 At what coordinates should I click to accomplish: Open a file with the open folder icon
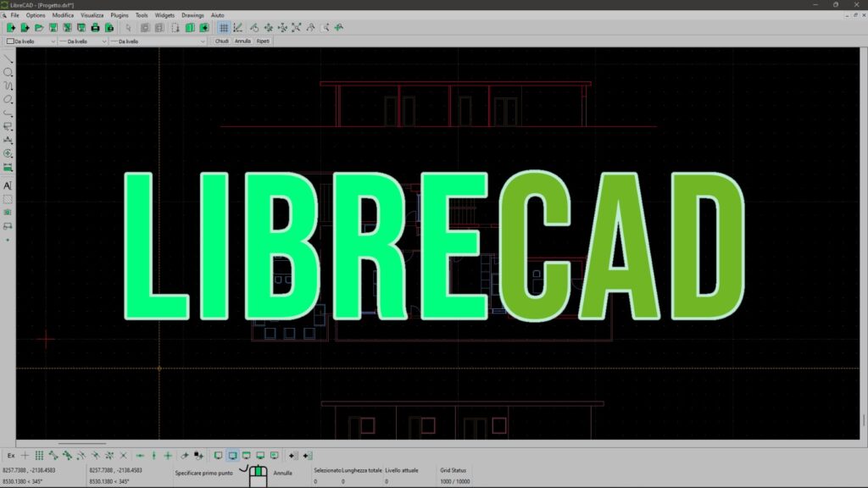pyautogui.click(x=39, y=28)
